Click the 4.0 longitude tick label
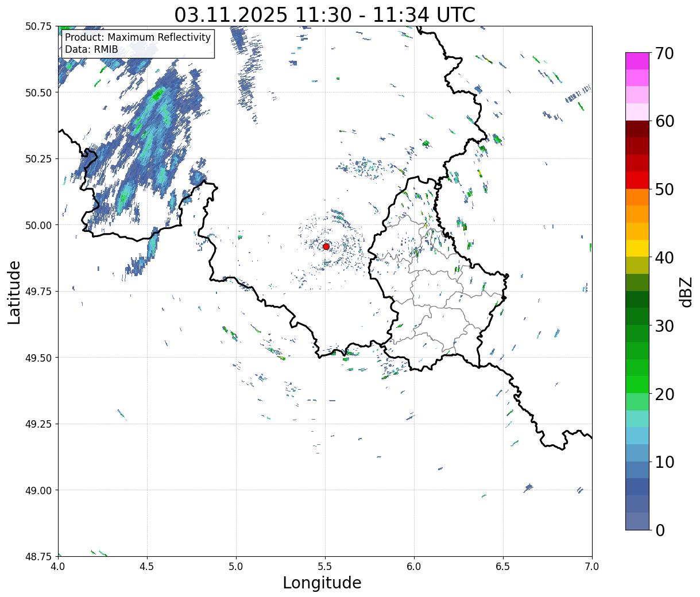This screenshot has height=597, width=700. (58, 566)
